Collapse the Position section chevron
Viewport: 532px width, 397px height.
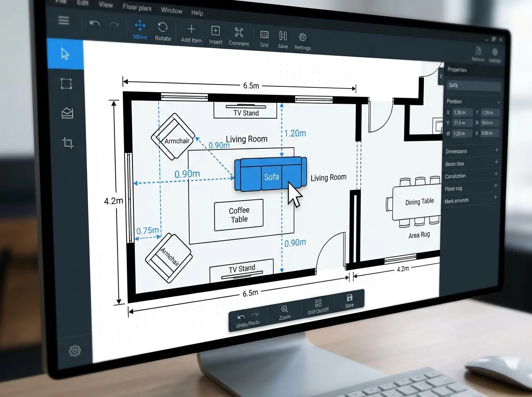coord(499,102)
